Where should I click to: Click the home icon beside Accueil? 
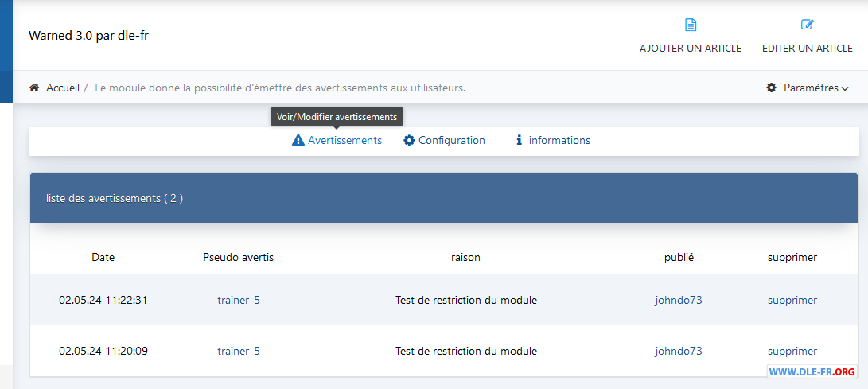[34, 88]
